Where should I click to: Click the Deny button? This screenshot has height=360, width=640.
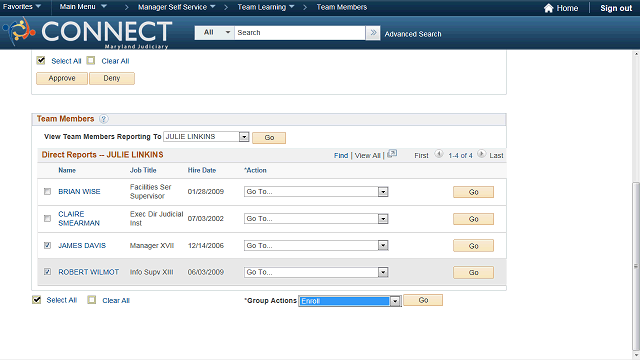112,78
